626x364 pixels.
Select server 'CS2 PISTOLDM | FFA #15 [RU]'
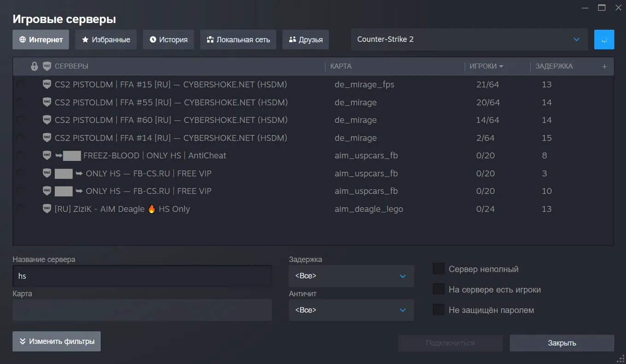pyautogui.click(x=171, y=84)
